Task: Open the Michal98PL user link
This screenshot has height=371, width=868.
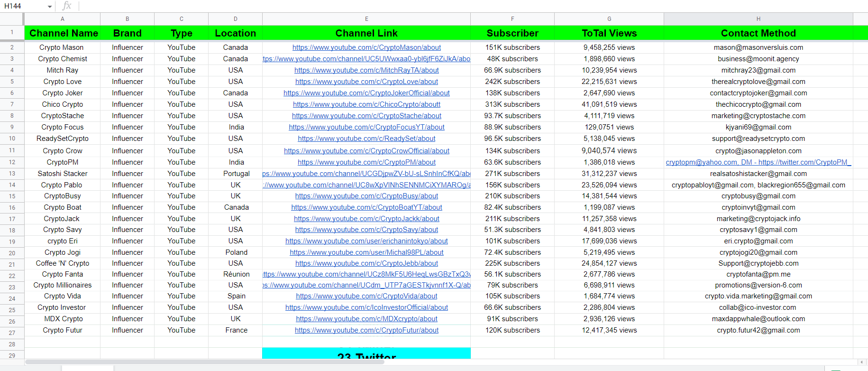Action: point(366,252)
